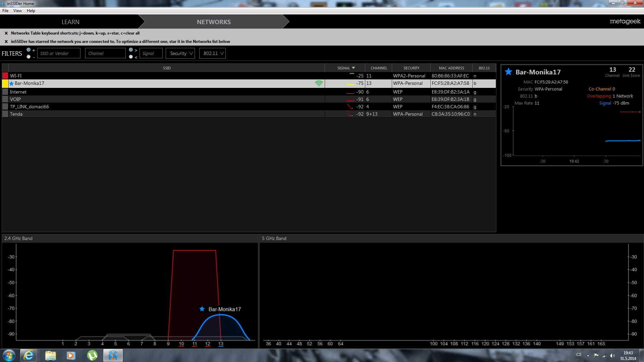Click the blue star in details panel
Screen dimensions: 644x362
pyautogui.click(x=508, y=72)
